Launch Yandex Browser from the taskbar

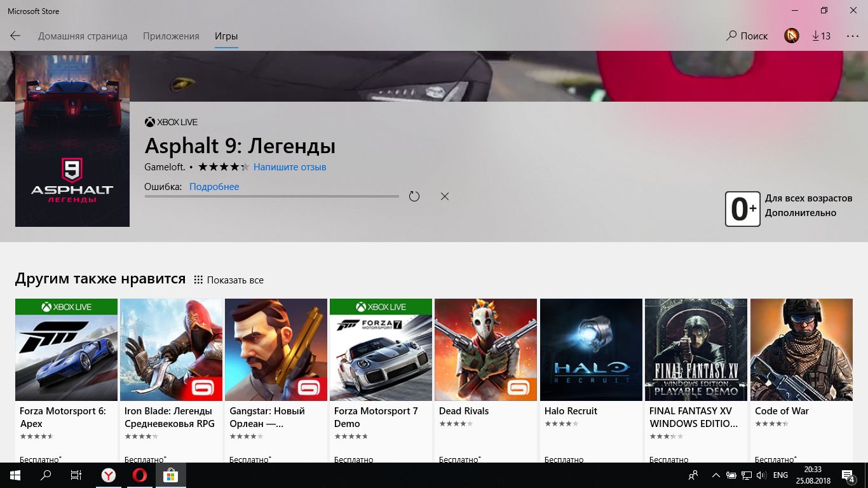tap(109, 475)
